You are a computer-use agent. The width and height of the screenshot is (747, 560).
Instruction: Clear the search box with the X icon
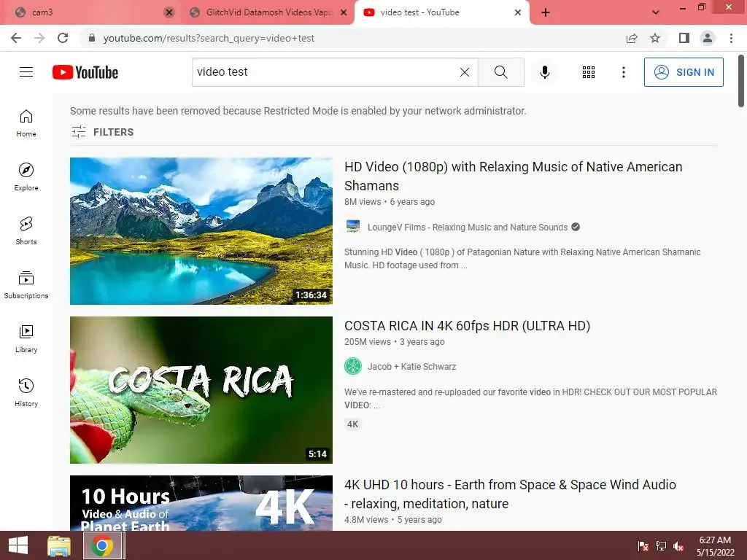click(x=465, y=72)
